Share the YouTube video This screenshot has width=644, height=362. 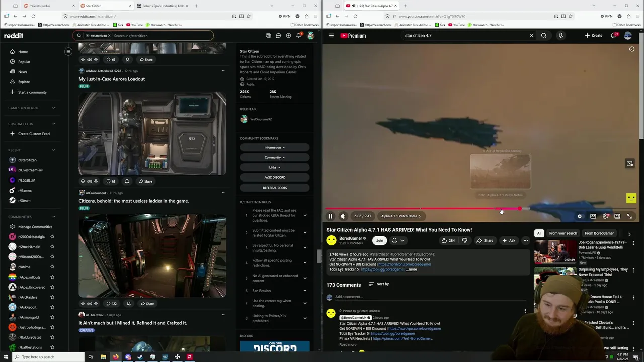485,240
